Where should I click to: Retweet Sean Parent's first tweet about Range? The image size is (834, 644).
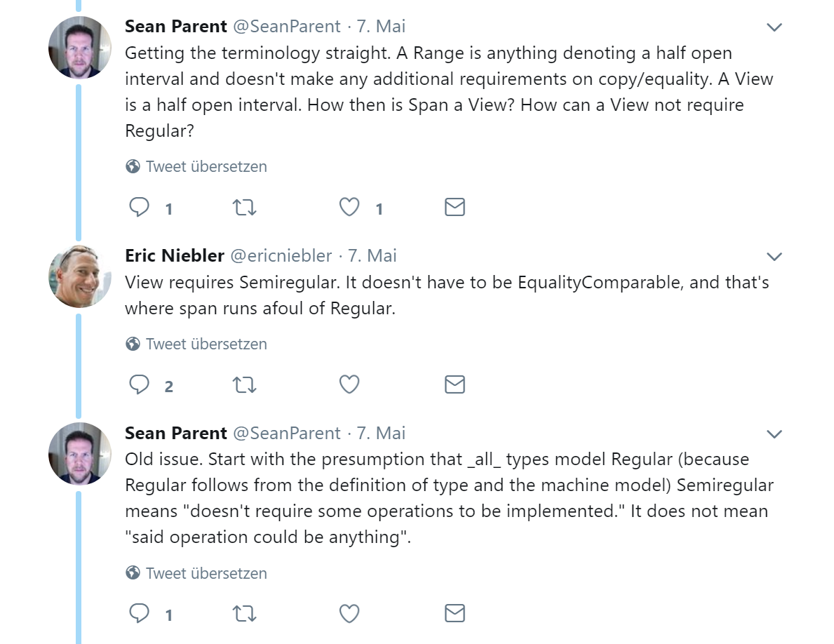click(245, 207)
